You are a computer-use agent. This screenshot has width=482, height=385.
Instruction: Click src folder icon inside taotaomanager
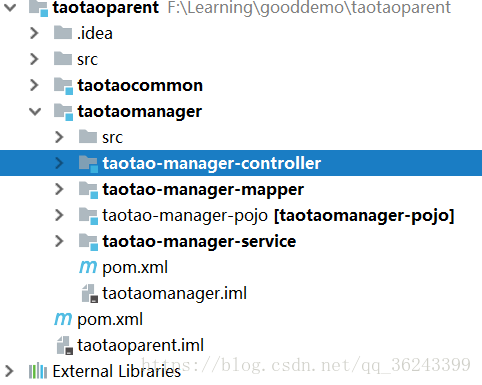click(x=88, y=137)
